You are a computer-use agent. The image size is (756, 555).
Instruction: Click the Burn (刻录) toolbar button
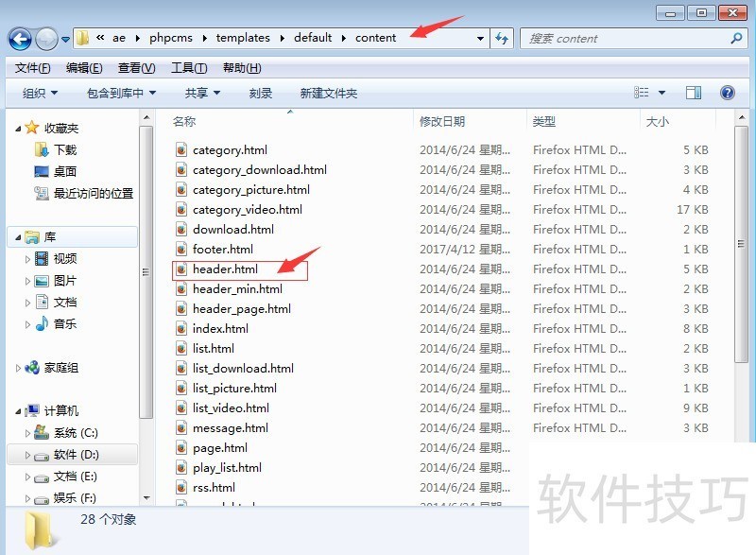coord(261,93)
